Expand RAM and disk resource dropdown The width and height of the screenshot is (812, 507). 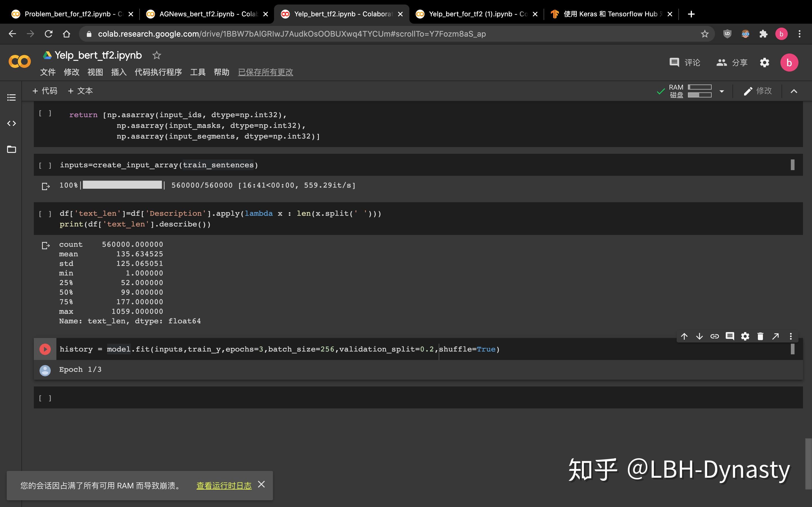coord(722,91)
